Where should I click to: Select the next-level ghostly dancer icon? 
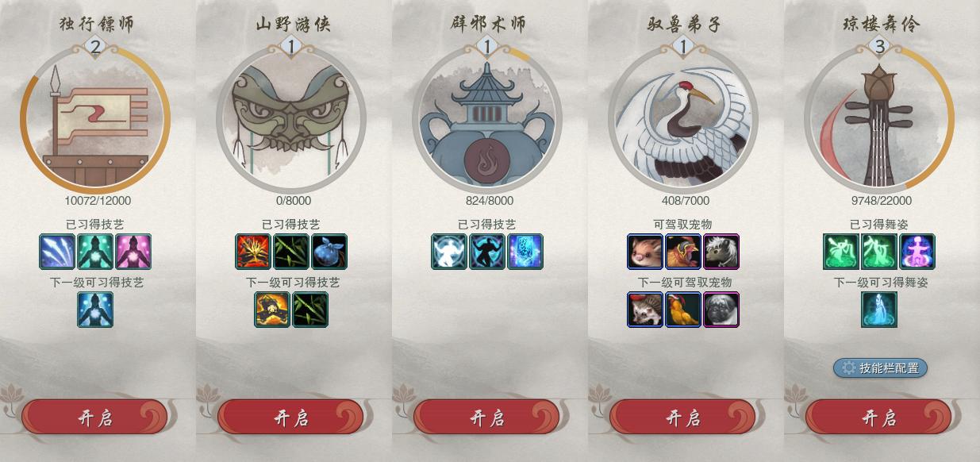(879, 310)
